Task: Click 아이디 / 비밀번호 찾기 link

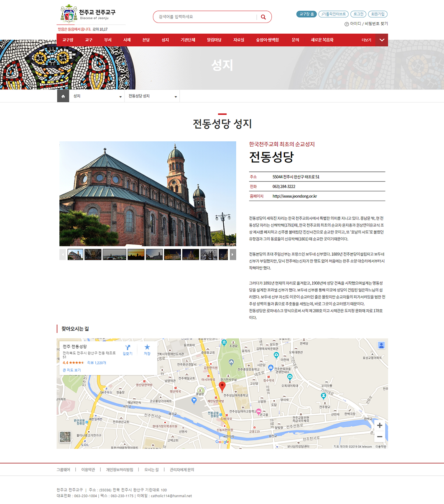Action: pos(369,24)
